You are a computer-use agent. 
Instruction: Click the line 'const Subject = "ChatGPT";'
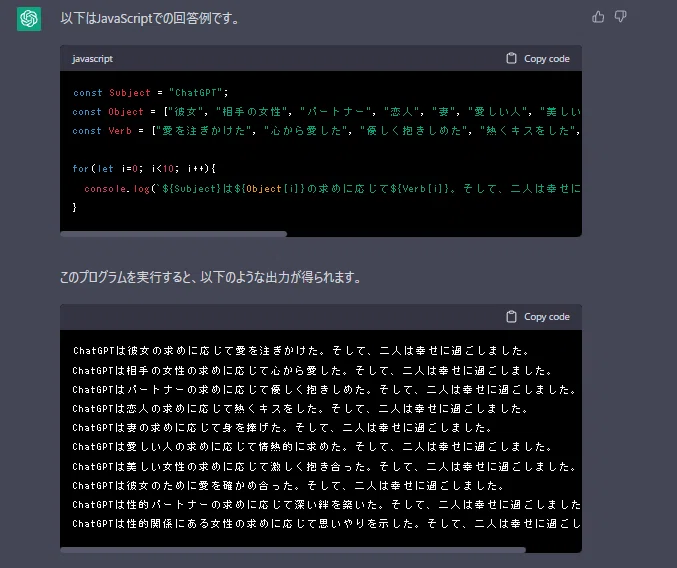151,92
